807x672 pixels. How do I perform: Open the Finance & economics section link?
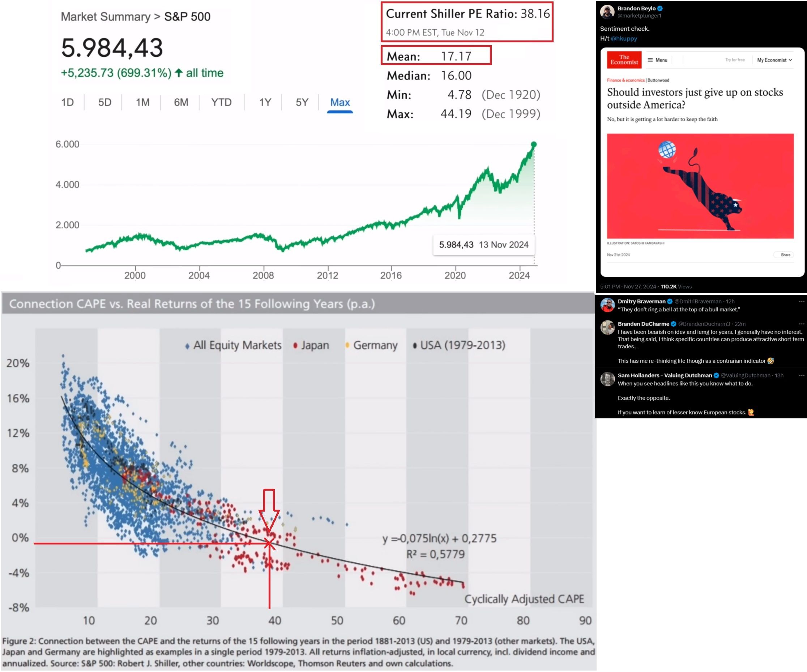(x=625, y=80)
